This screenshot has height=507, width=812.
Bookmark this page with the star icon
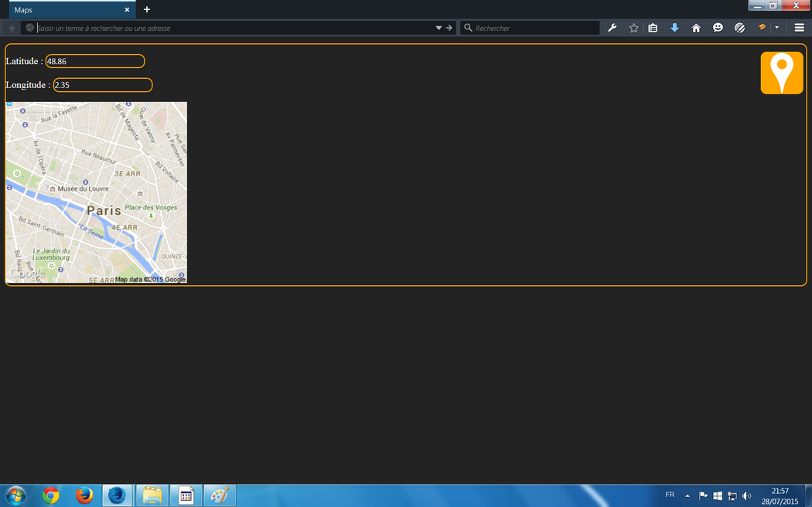pyautogui.click(x=634, y=28)
